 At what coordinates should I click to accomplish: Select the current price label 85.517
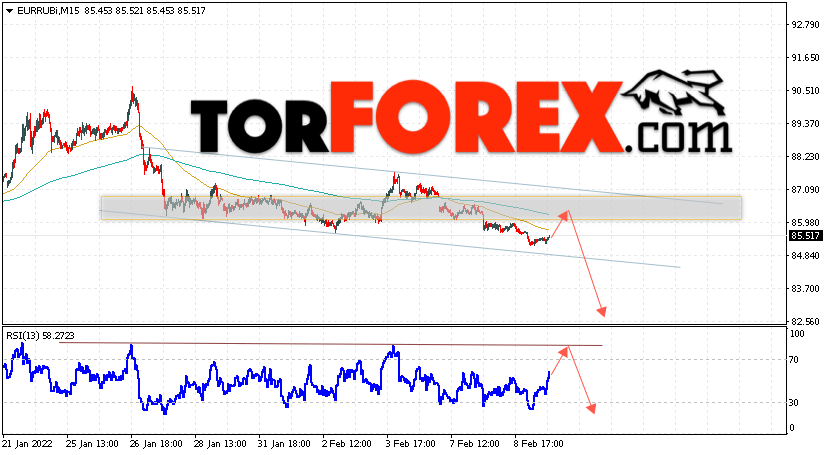[805, 236]
